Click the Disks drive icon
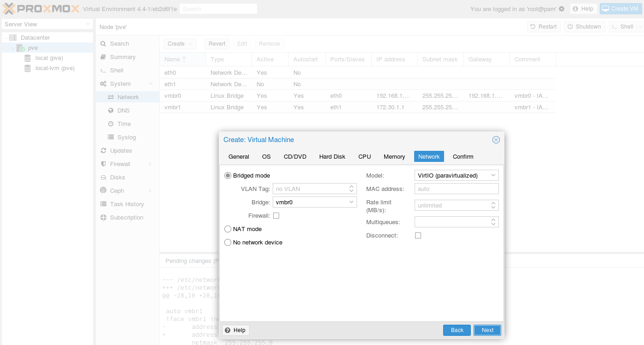 103,177
